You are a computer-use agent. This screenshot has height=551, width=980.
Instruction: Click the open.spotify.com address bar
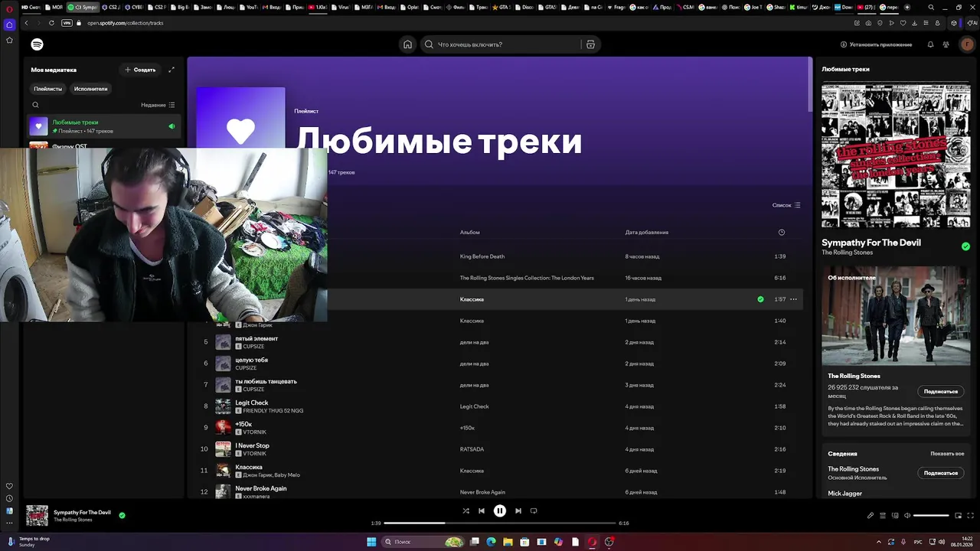[125, 23]
